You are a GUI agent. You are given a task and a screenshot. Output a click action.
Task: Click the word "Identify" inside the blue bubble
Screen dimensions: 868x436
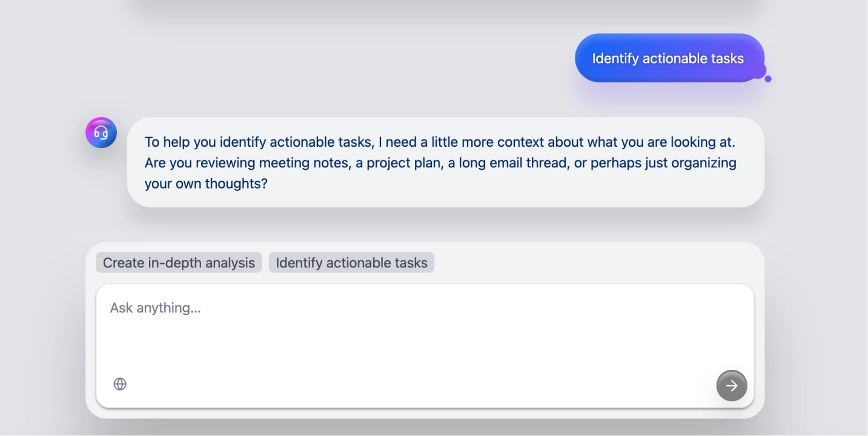(x=615, y=58)
